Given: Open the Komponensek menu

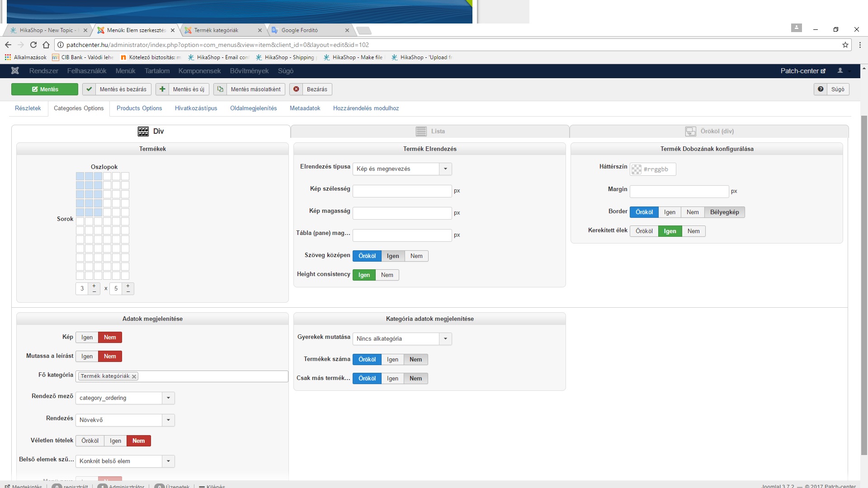Looking at the screenshot, I should pos(199,71).
